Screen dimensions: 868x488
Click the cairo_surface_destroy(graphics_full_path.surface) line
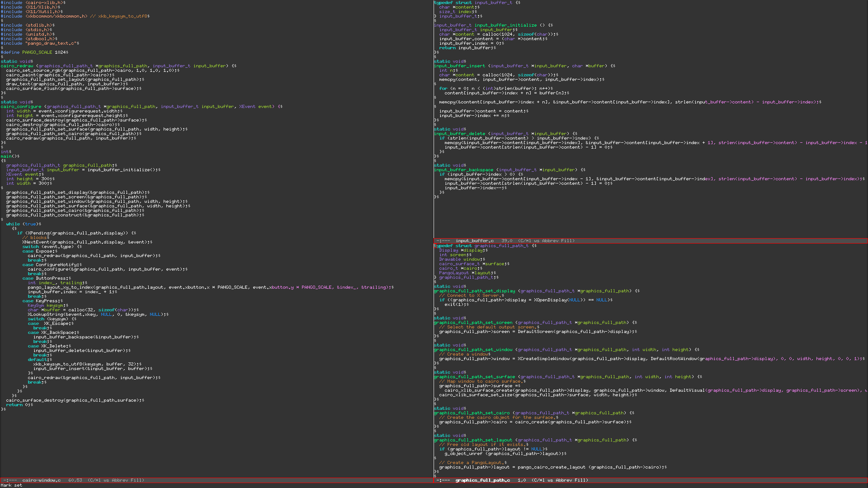click(75, 400)
